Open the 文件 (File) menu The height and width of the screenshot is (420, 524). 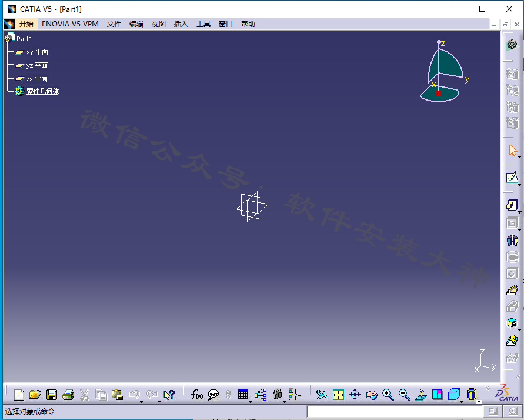coord(114,24)
